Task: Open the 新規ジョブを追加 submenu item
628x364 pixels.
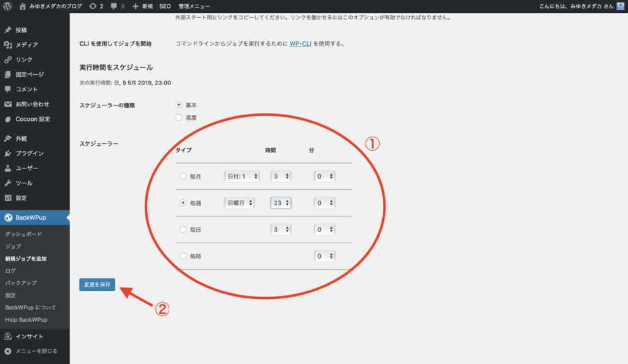Action: 26,259
